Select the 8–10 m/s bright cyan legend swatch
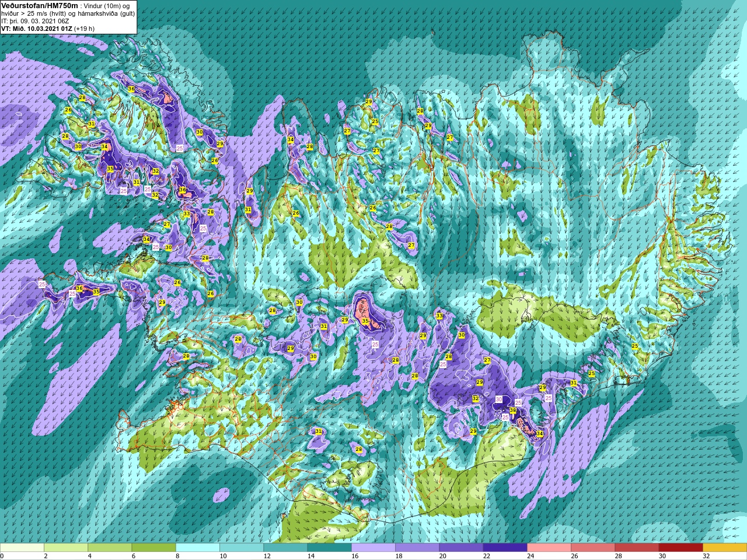The height and width of the screenshot is (560, 747). (x=198, y=548)
